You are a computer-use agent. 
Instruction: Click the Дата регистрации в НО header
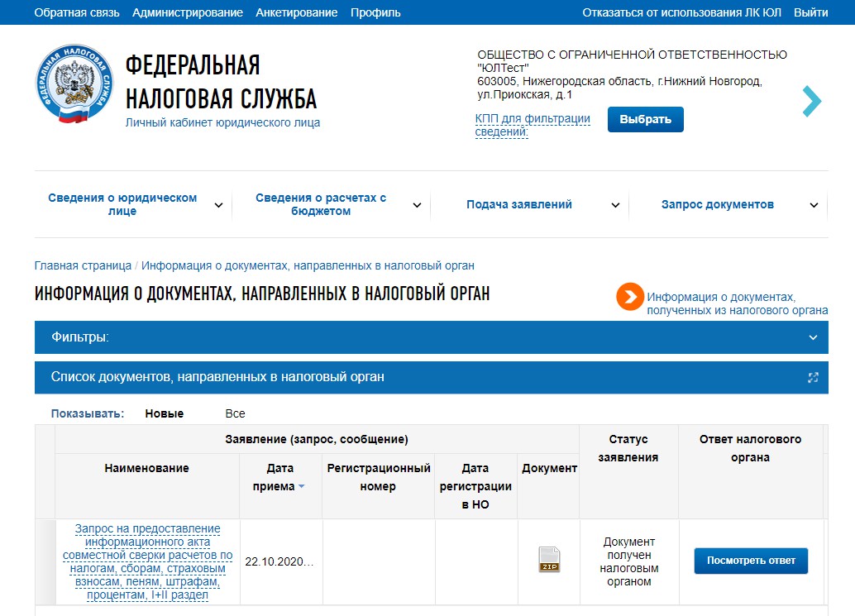click(475, 486)
